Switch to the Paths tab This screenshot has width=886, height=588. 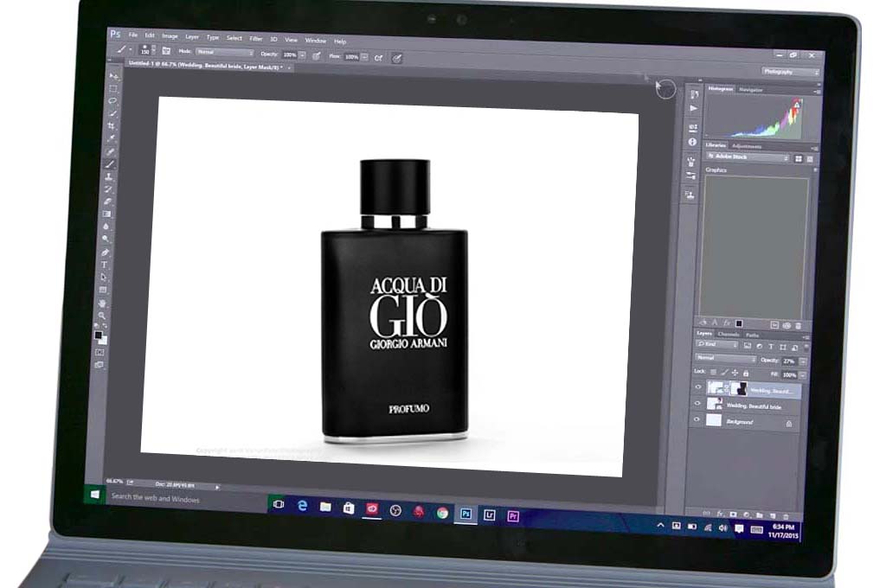(752, 335)
